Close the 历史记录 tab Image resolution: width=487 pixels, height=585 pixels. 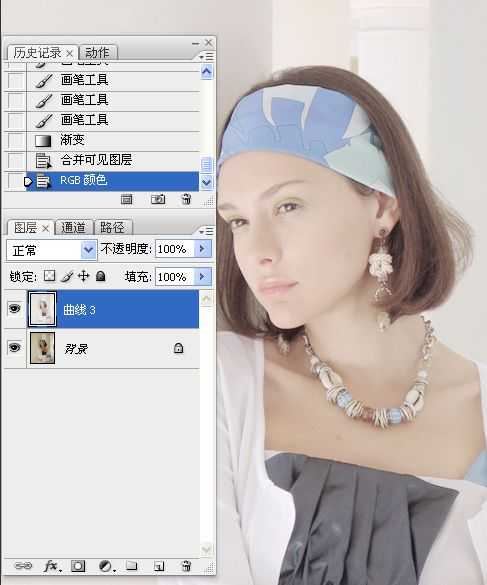(x=69, y=54)
